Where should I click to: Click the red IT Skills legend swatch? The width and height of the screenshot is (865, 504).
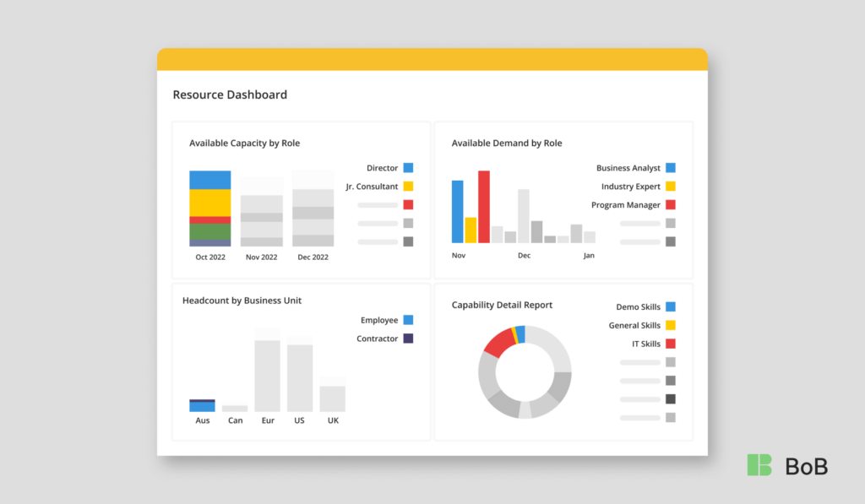(x=670, y=344)
